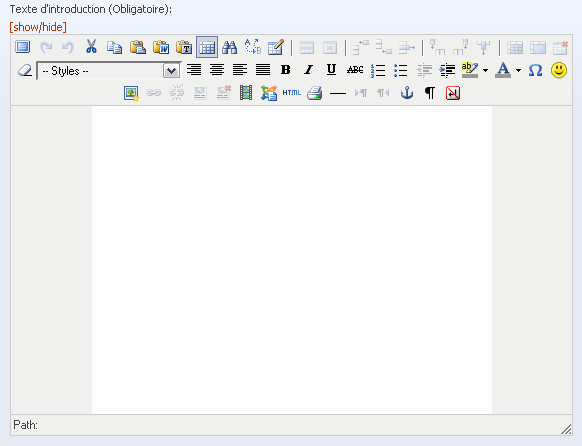Click the show/hide editor link
The height and width of the screenshot is (446, 582).
coord(38,27)
